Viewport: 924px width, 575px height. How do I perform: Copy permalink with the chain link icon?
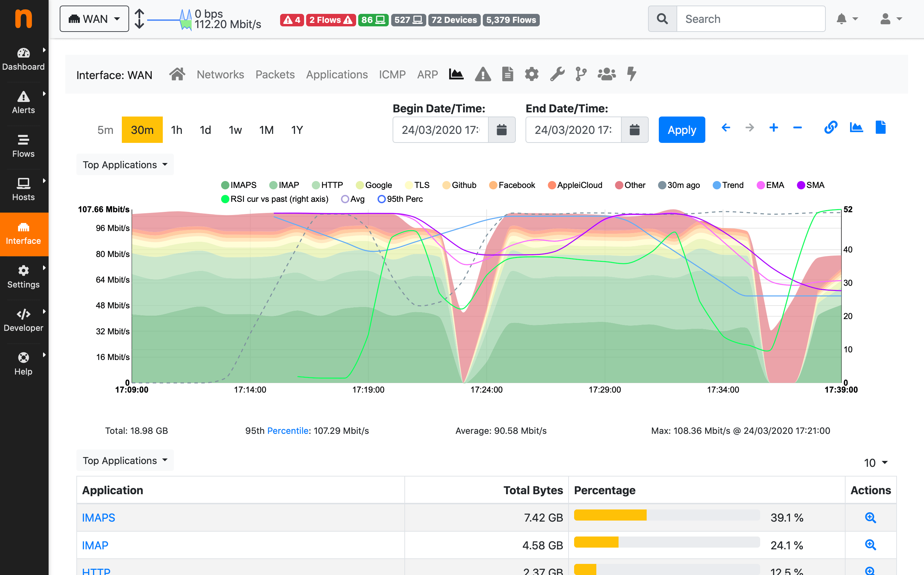coord(830,128)
